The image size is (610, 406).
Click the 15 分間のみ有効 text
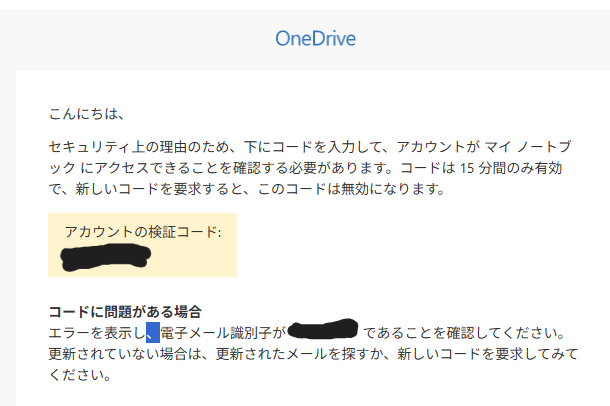coord(515,166)
